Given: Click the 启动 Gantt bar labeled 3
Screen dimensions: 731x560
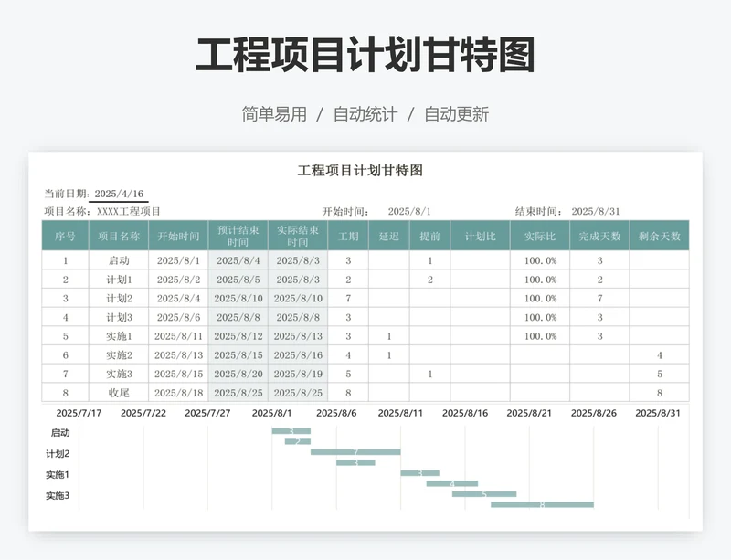Looking at the screenshot, I should click(x=291, y=431).
